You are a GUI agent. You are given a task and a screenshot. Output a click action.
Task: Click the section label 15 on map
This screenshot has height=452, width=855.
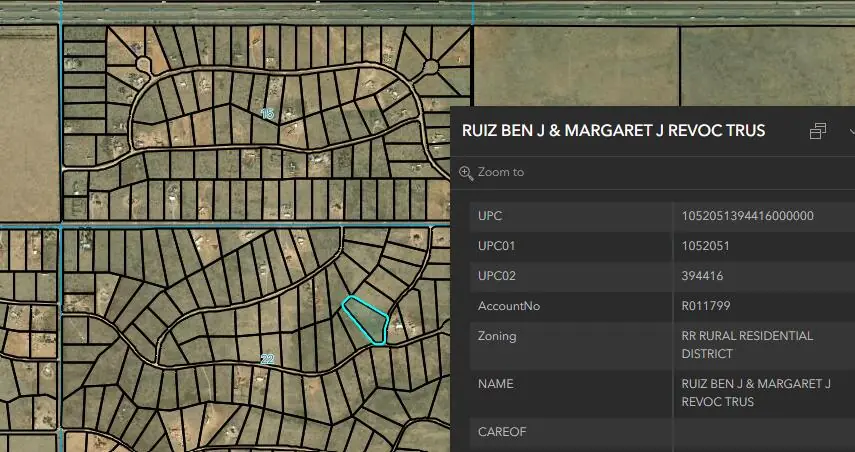pos(267,114)
